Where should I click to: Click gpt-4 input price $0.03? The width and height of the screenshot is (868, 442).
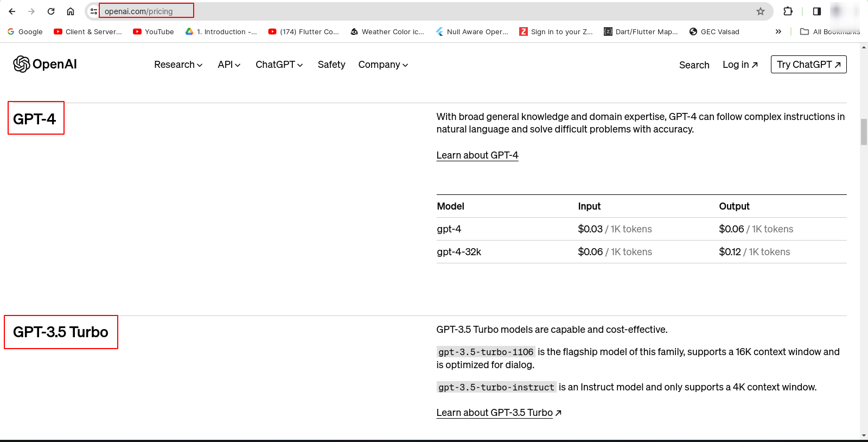pyautogui.click(x=590, y=229)
